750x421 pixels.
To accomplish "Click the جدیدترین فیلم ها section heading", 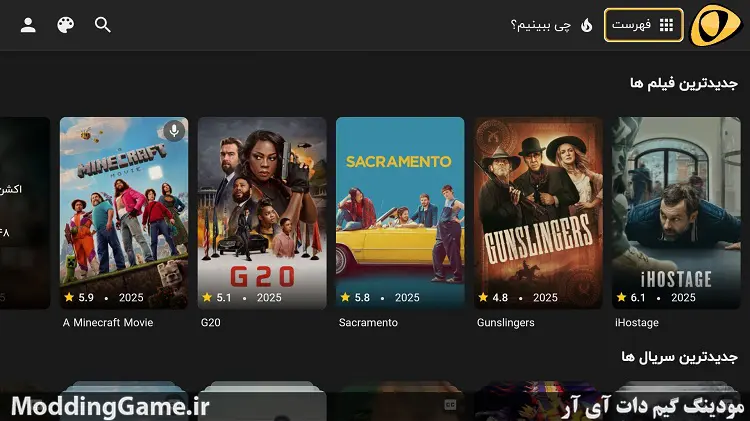I will coord(684,84).
